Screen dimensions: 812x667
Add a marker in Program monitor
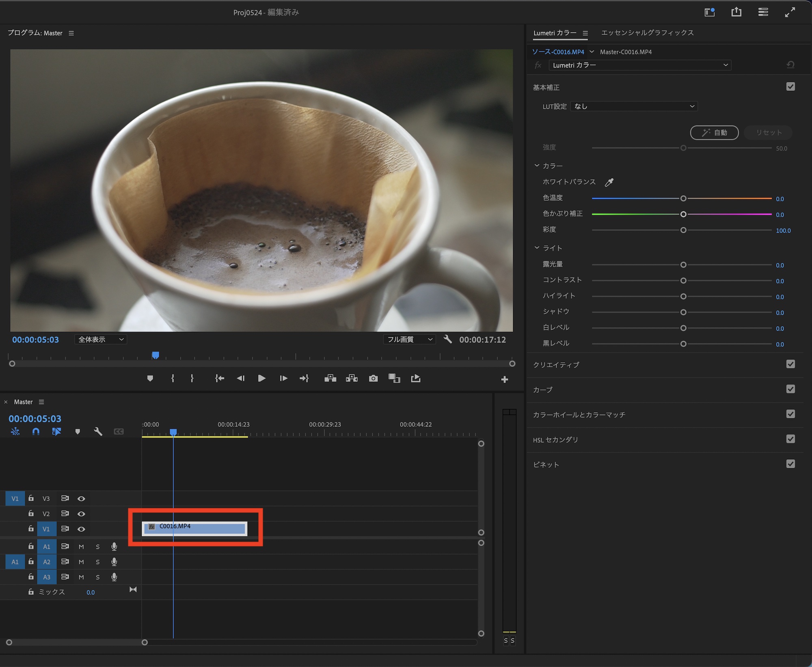click(150, 379)
